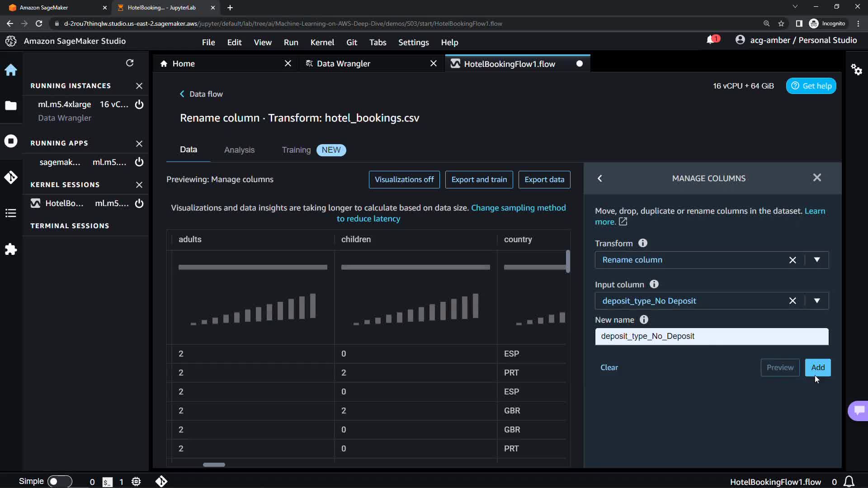868x488 pixels.
Task: Open Running Terminals and Kernels sidebar icon
Action: (11, 141)
